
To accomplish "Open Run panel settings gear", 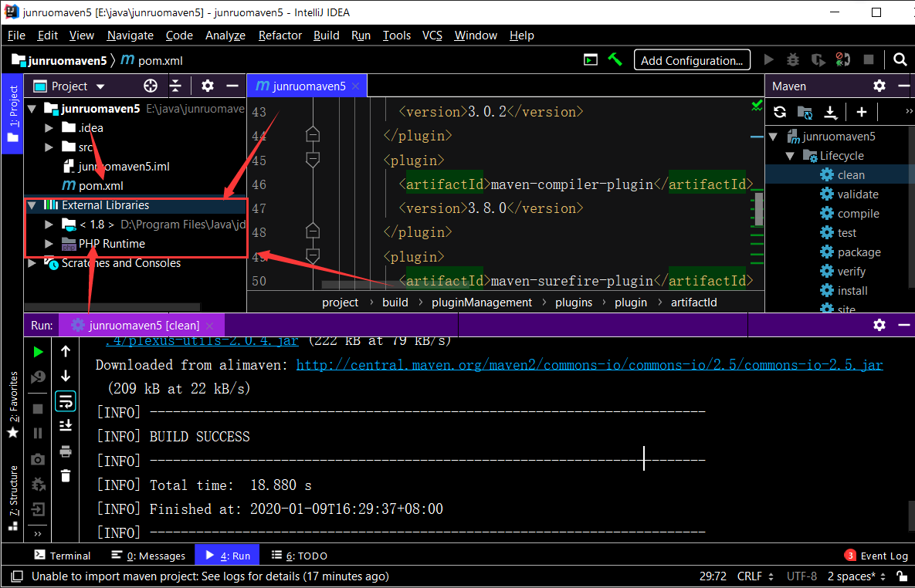I will click(879, 325).
